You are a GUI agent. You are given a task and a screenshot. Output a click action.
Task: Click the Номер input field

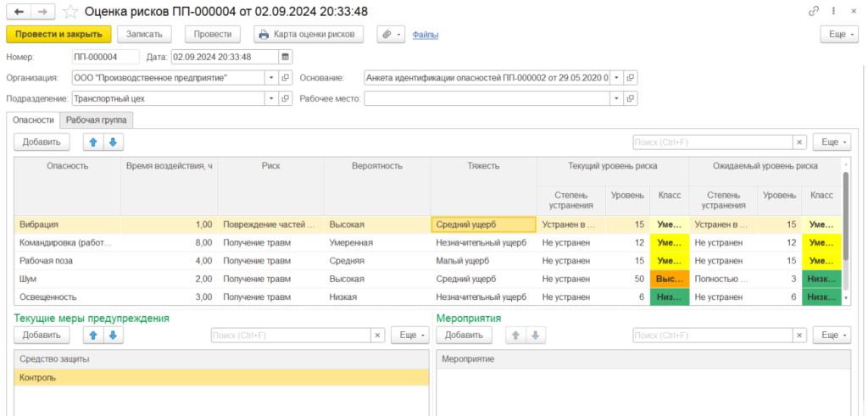[x=105, y=57]
